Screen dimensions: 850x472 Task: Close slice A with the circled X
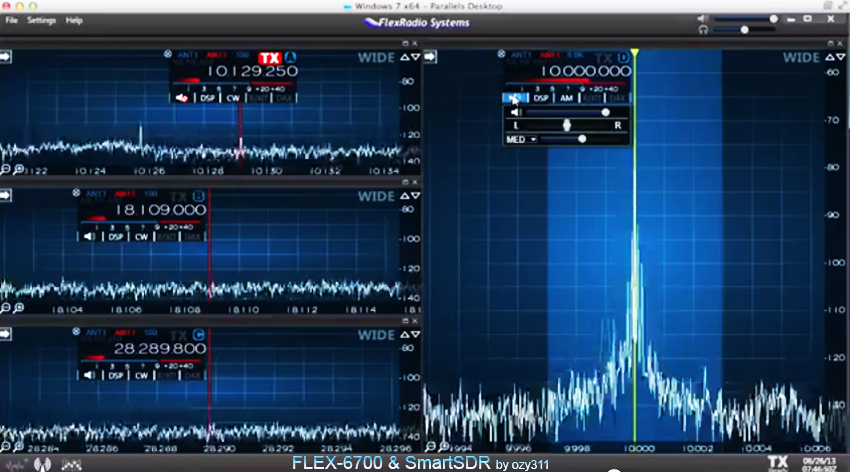click(168, 54)
